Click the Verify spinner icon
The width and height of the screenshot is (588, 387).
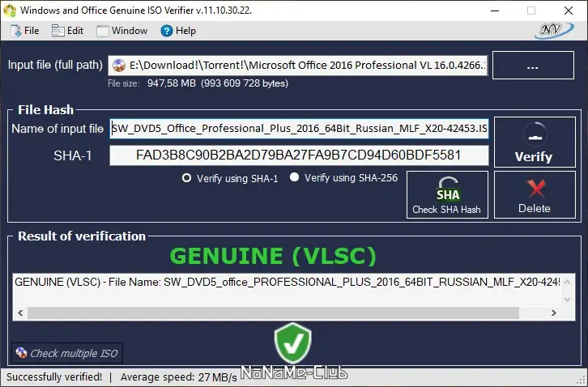coord(535,134)
